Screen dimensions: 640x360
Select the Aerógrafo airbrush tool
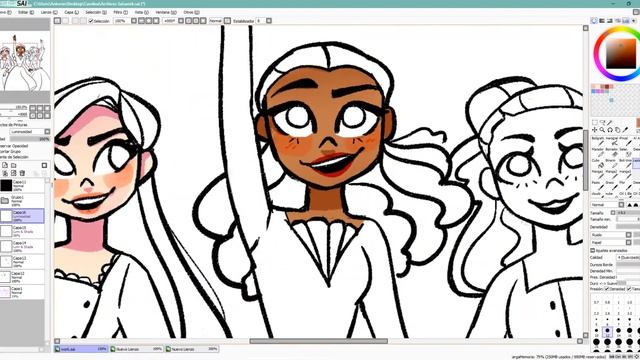[612, 141]
